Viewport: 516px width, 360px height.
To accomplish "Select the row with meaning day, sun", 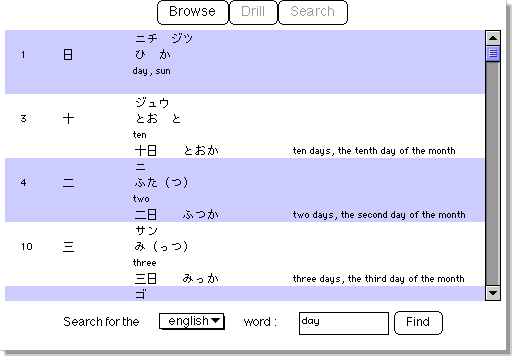I will pyautogui.click(x=245, y=62).
